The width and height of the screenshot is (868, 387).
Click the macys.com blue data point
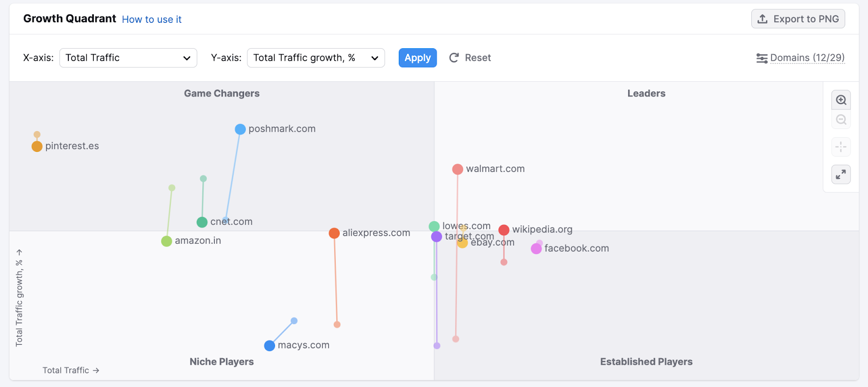270,346
